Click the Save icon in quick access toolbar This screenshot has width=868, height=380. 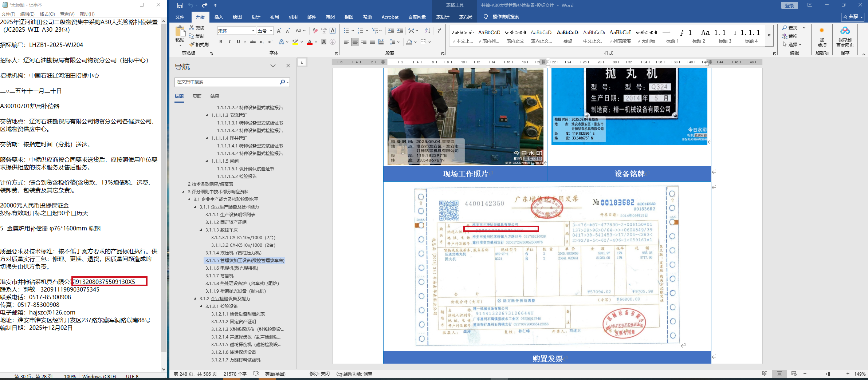coord(180,5)
